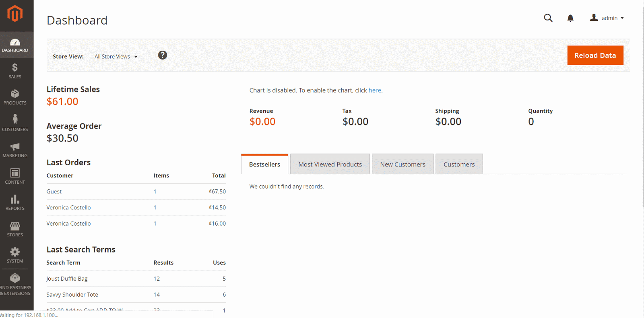
Task: Click the Magento logo icon
Action: (15, 14)
